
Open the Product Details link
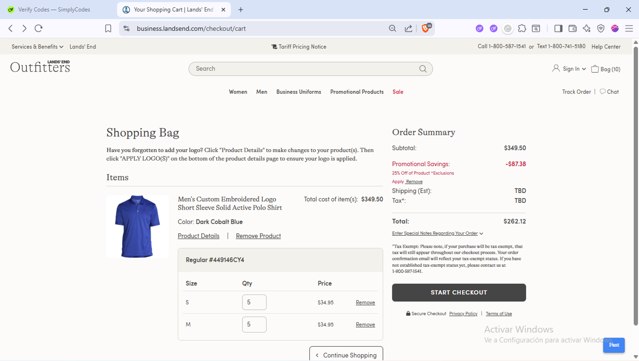click(198, 236)
